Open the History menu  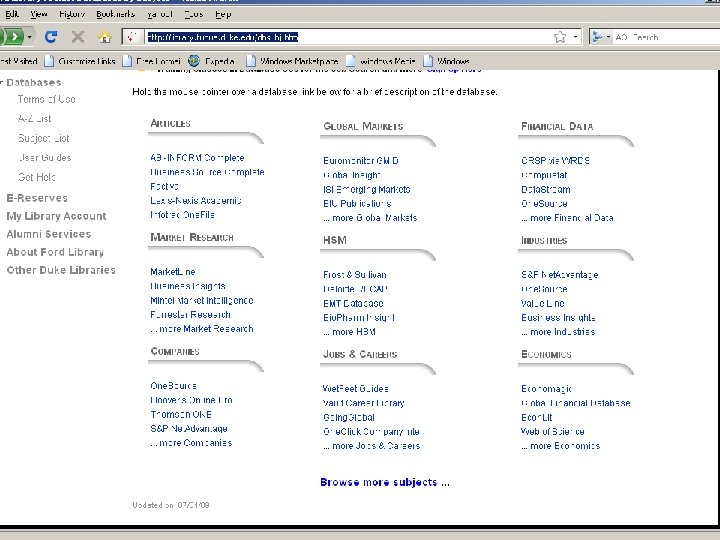pyautogui.click(x=72, y=14)
